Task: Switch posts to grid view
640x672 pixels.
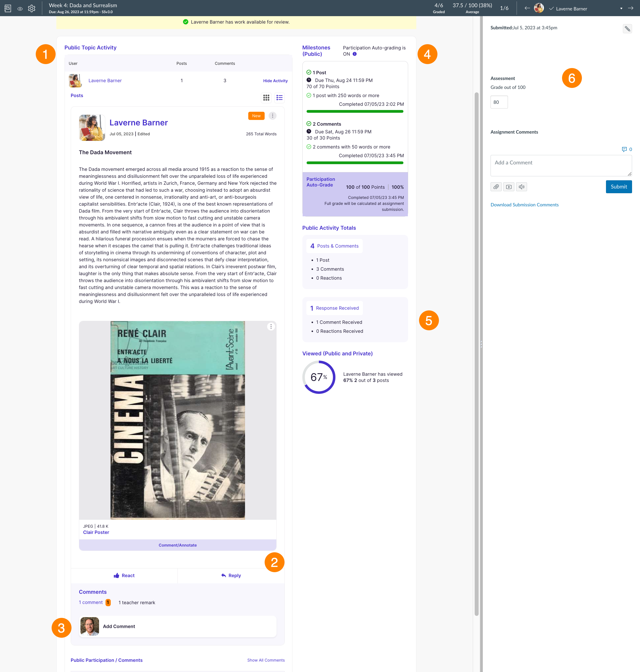Action: (x=266, y=98)
